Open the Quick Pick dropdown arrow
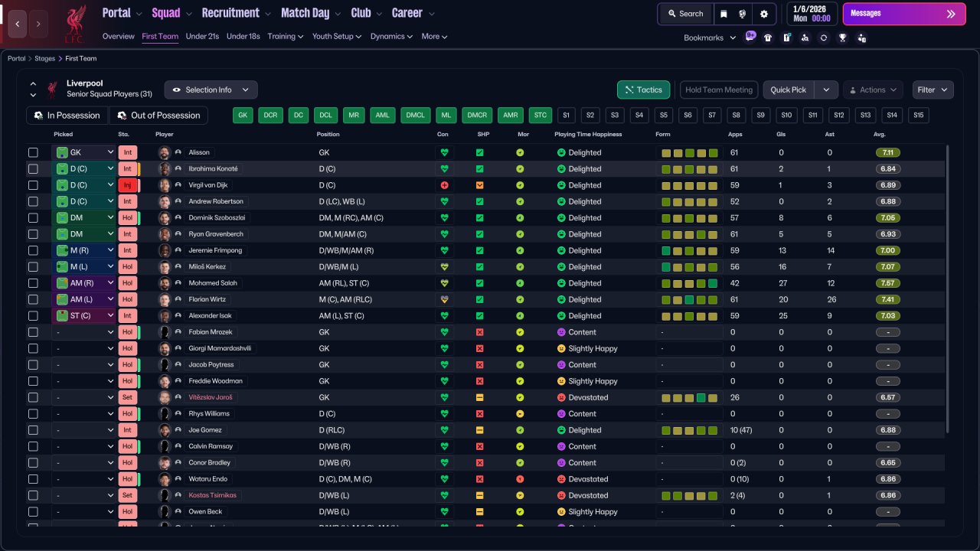The width and height of the screenshot is (980, 551). [826, 90]
